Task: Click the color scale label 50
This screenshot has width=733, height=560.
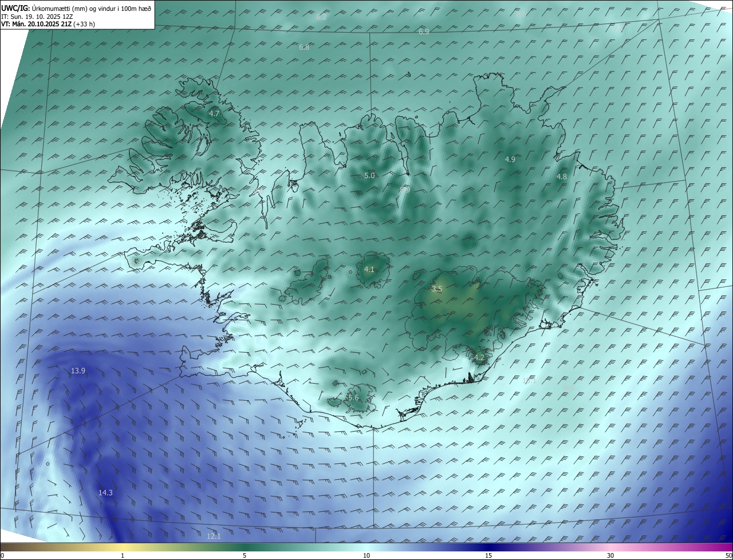Action: pos(728,555)
